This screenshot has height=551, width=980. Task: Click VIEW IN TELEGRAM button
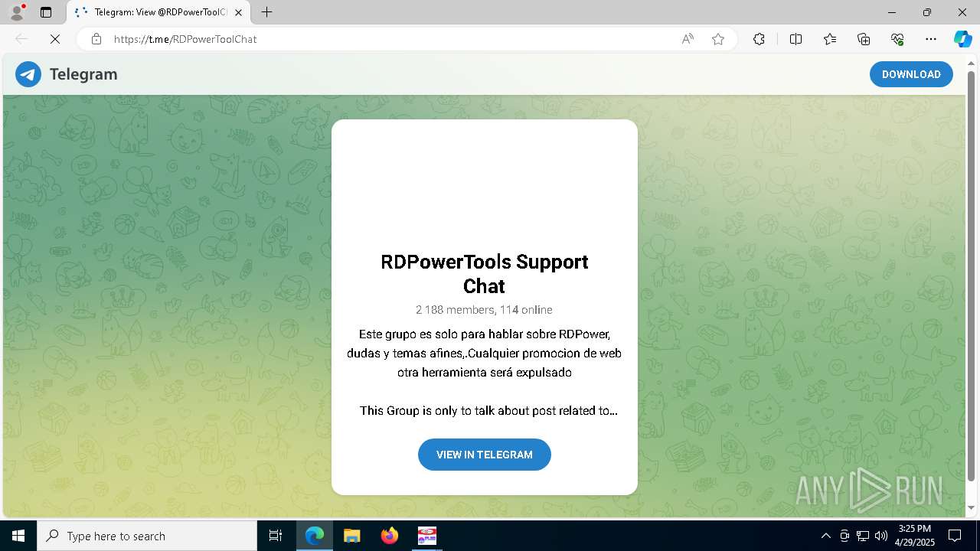[x=485, y=455]
